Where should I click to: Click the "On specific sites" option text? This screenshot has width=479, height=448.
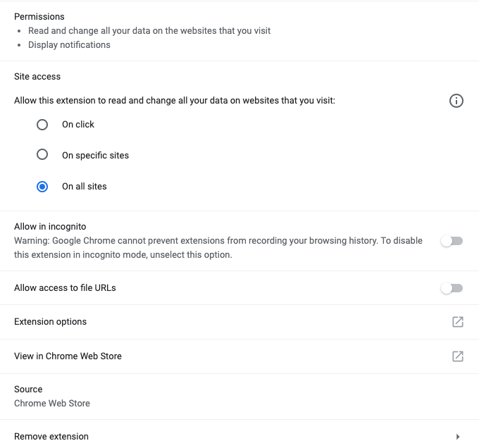[x=95, y=155]
